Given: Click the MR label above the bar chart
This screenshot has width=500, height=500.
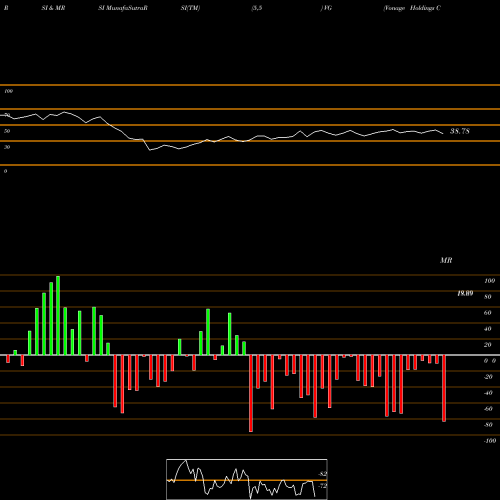Looking at the screenshot, I should point(446,260).
